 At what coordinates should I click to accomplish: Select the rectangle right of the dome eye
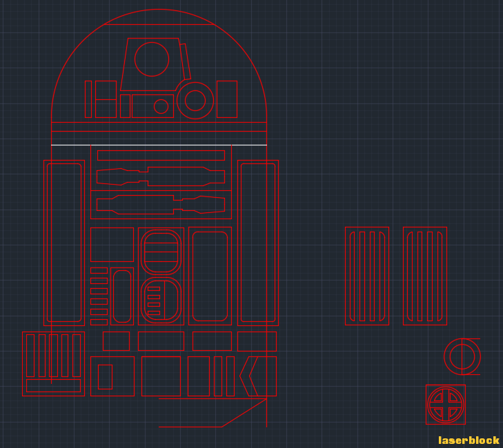(x=227, y=99)
